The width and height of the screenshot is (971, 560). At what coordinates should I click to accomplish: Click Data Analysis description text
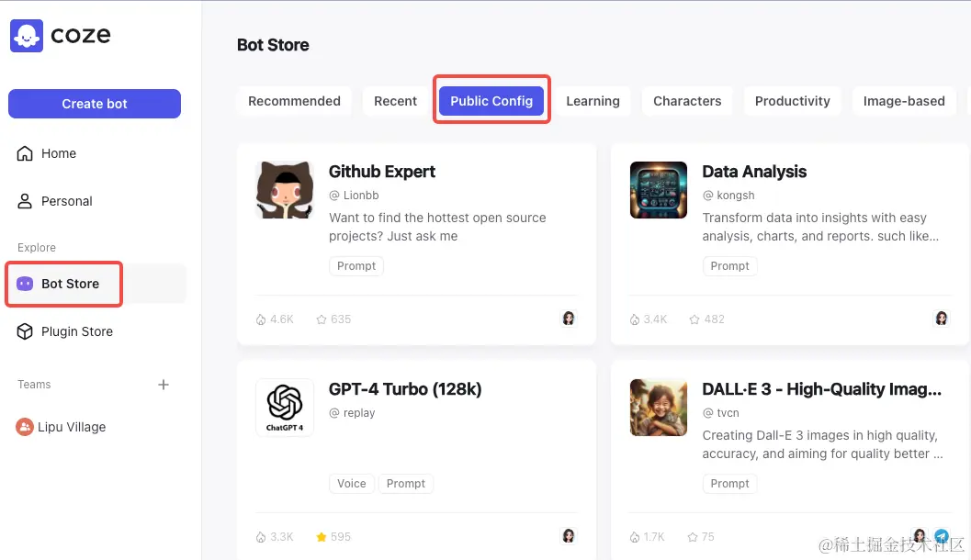[820, 227]
